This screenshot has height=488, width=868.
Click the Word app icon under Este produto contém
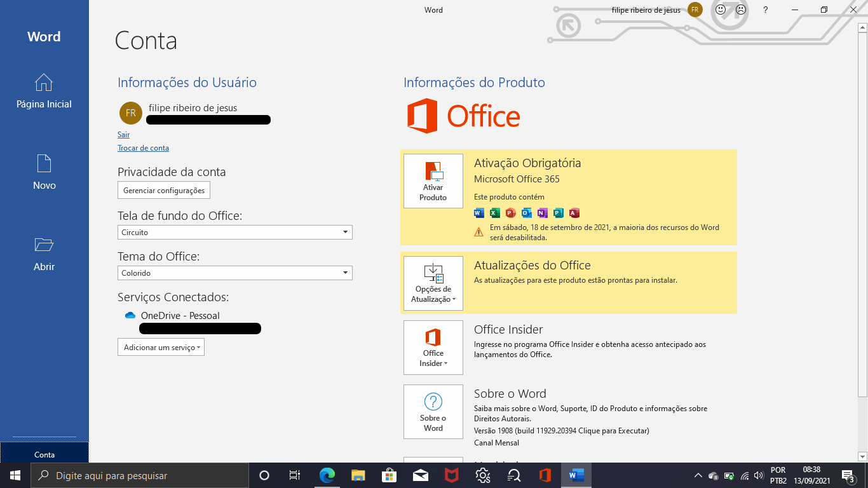[479, 213]
